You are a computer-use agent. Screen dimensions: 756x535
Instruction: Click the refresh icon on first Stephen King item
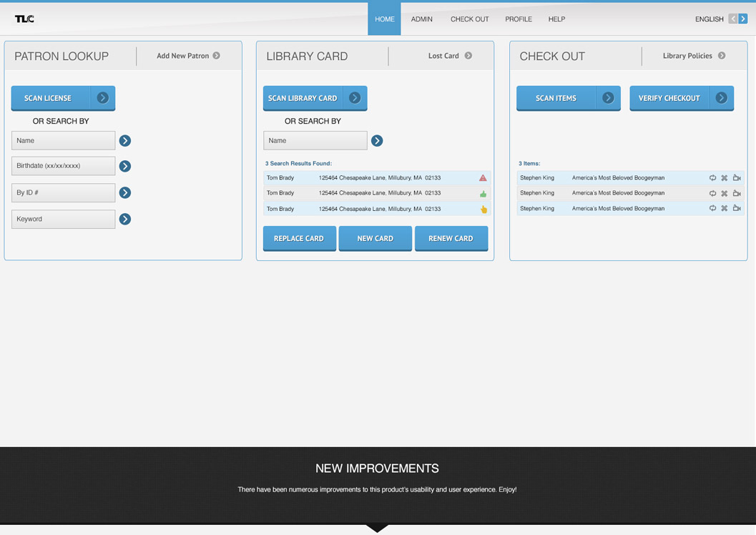[712, 178]
